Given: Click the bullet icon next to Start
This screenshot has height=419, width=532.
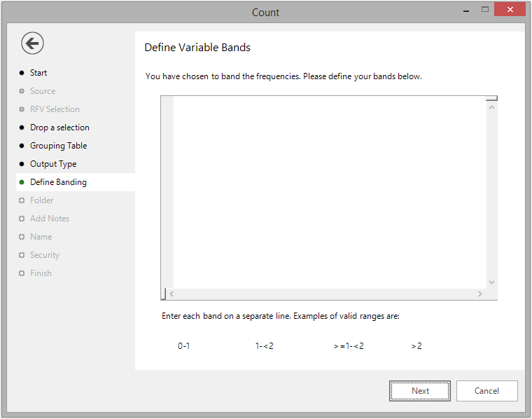Looking at the screenshot, I should [22, 73].
